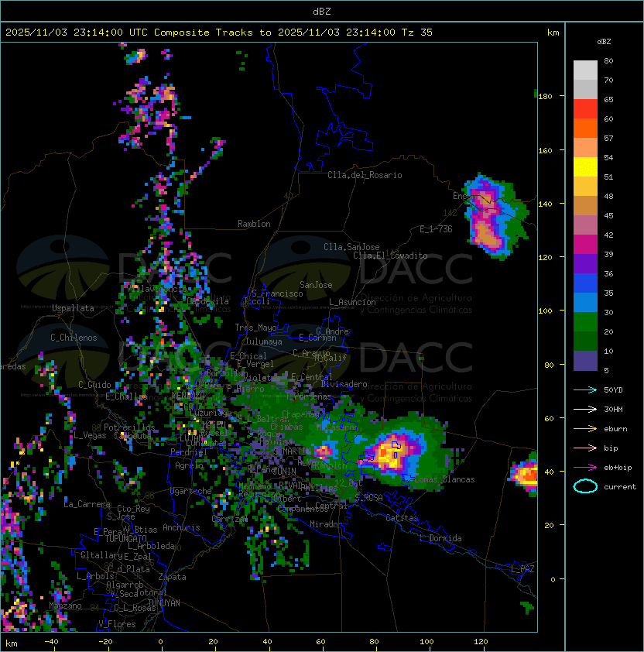The image size is (644, 652).
Task: Click the dark green 10-20 dBZ swatch
Action: [x=585, y=341]
